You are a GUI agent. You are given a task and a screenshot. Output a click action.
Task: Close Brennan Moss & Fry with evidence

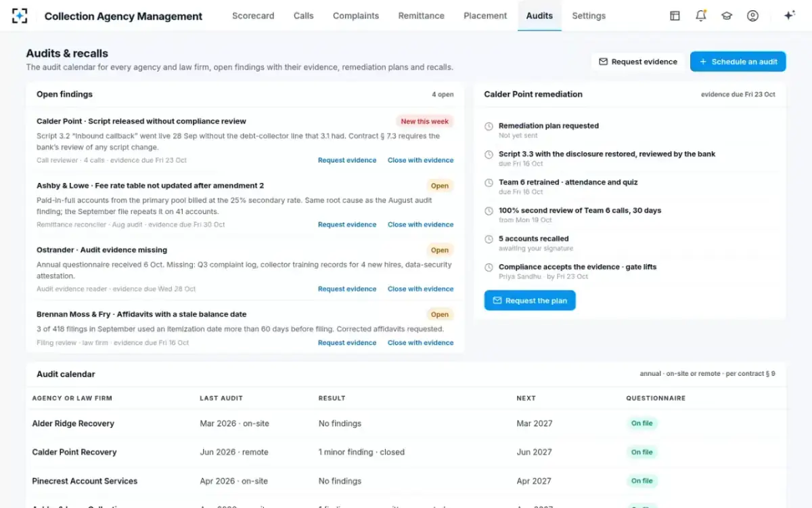point(420,343)
